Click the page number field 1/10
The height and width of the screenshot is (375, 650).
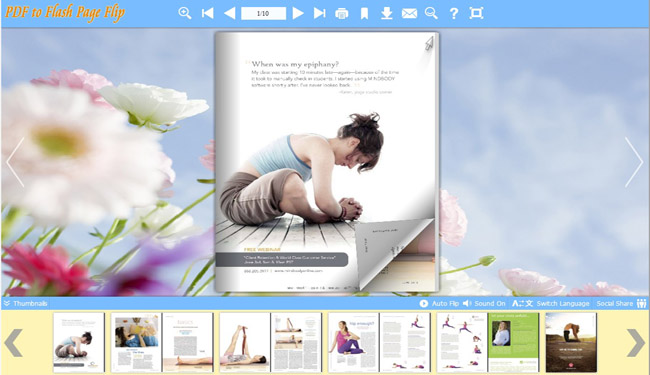pyautogui.click(x=263, y=13)
